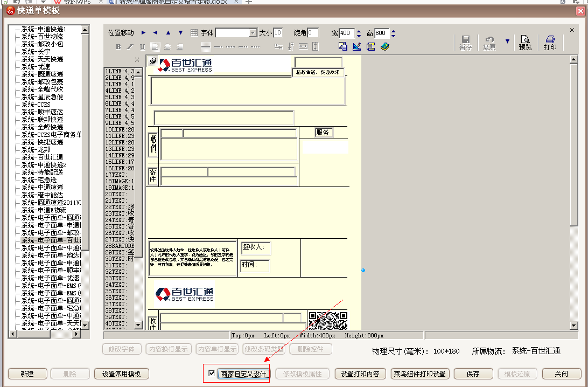Screen dimensions: 588x387
Task: Toggle 商家自定义设计 checkbox
Action: [212, 373]
